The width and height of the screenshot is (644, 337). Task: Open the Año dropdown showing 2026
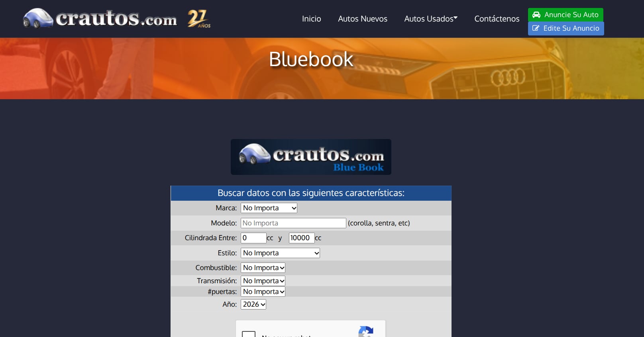coord(253,304)
